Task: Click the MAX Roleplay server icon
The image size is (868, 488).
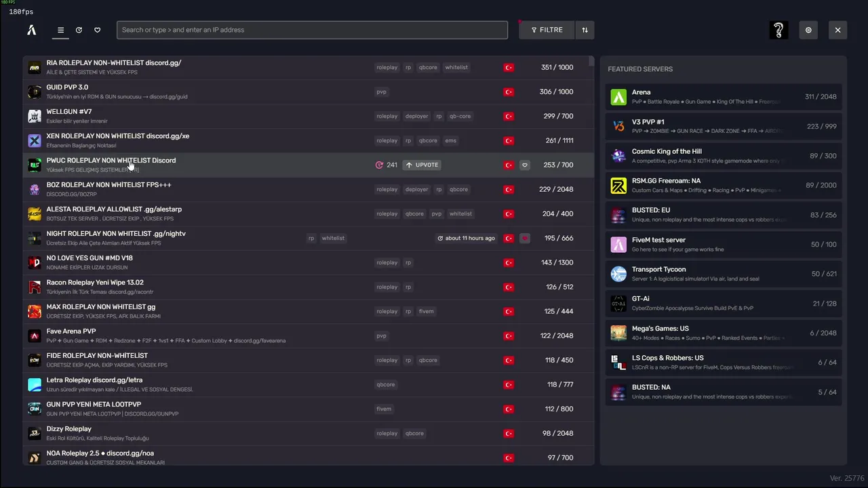Action: (35, 311)
